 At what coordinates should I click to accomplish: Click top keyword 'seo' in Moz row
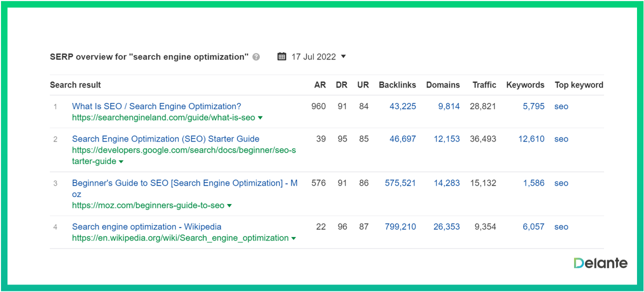click(x=561, y=183)
